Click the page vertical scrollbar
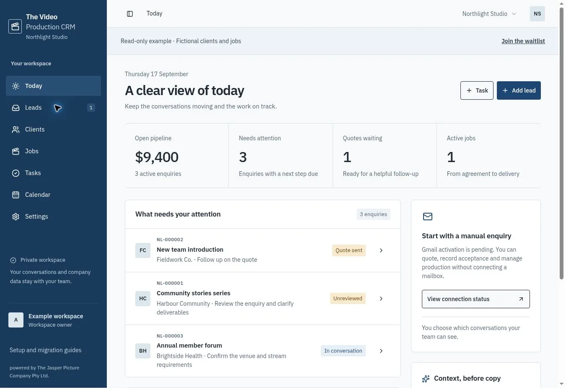This screenshot has height=392, width=571. pyautogui.click(x=561, y=142)
